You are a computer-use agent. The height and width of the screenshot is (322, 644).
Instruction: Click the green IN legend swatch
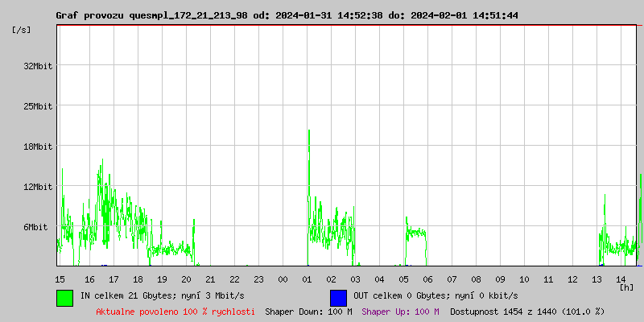[64, 298]
